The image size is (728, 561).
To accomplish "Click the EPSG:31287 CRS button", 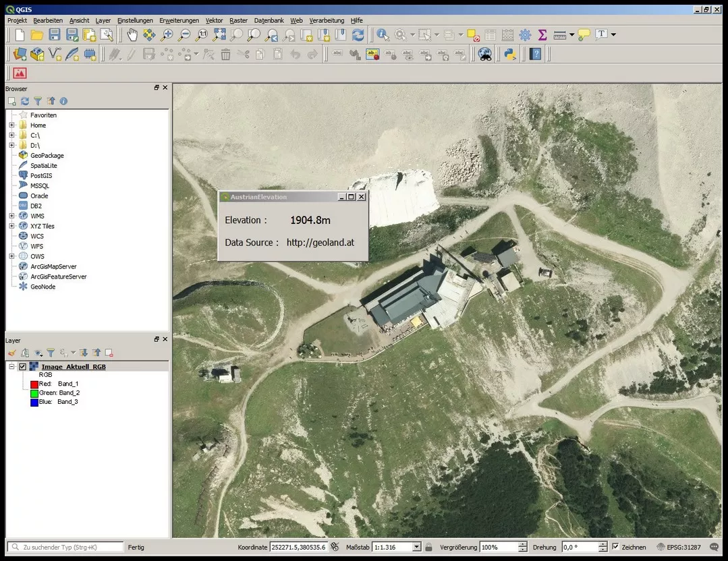I will point(678,547).
